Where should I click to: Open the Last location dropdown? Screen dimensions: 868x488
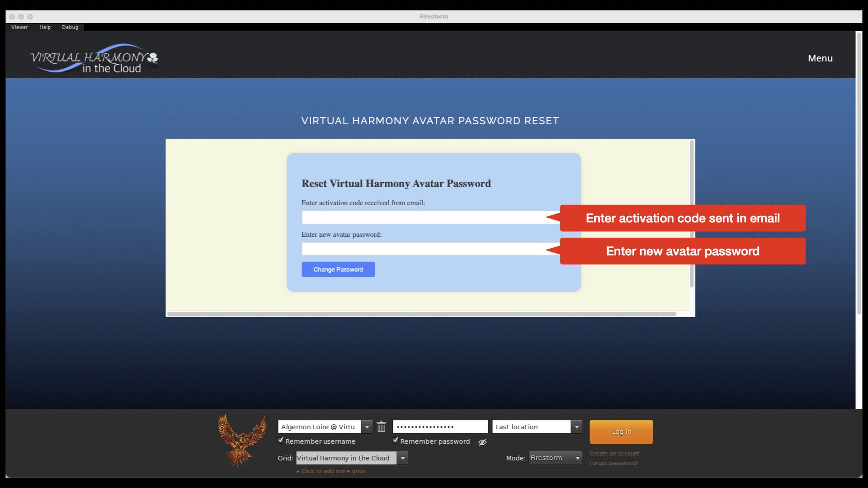(576, 427)
